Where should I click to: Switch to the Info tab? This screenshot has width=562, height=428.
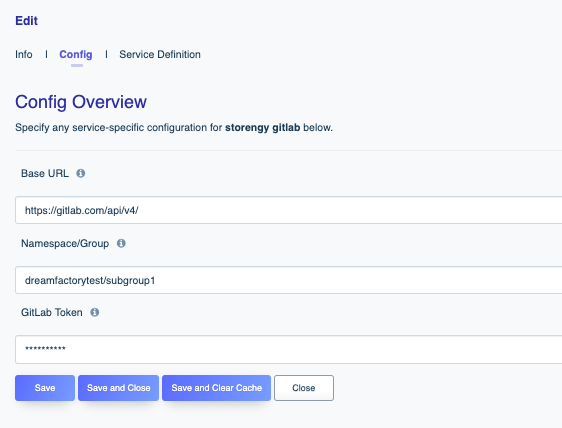point(24,54)
